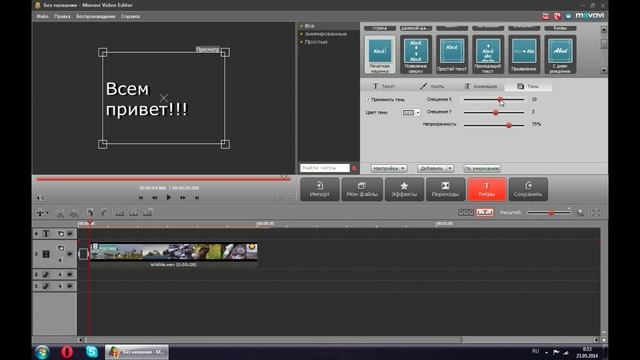Screen dimensions: 640x360
Task: Click the Redo arrow in the timeline toolbar
Action: click(x=104, y=213)
